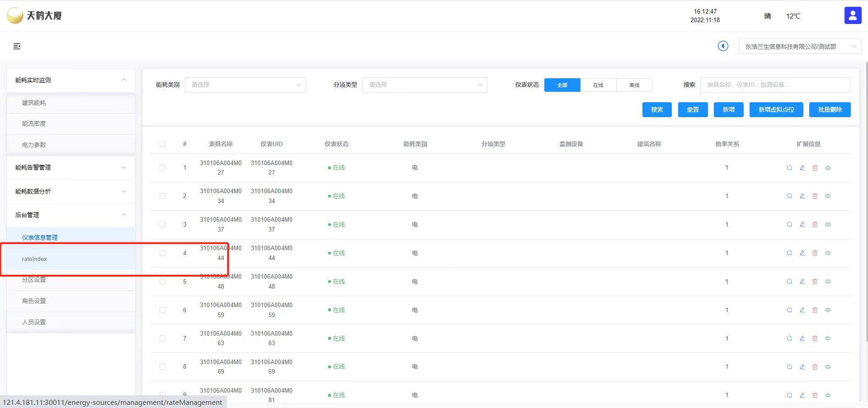Open 角色设置 in the sidebar
The height and width of the screenshot is (408, 868).
click(x=71, y=301)
